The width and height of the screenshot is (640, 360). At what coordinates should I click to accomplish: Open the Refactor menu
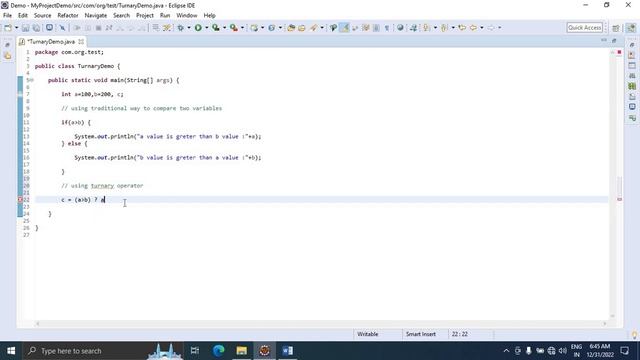pos(68,16)
